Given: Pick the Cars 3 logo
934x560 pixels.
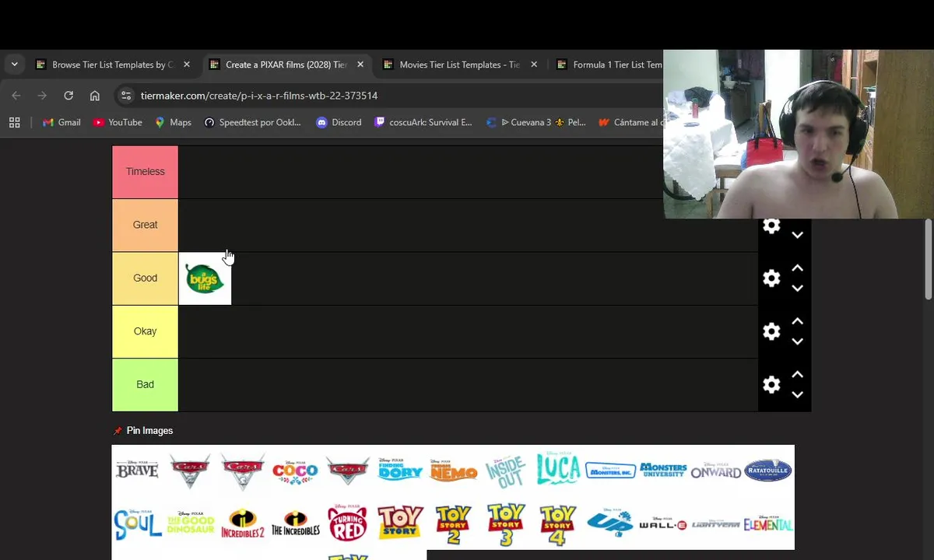Looking at the screenshot, I should pyautogui.click(x=243, y=470).
